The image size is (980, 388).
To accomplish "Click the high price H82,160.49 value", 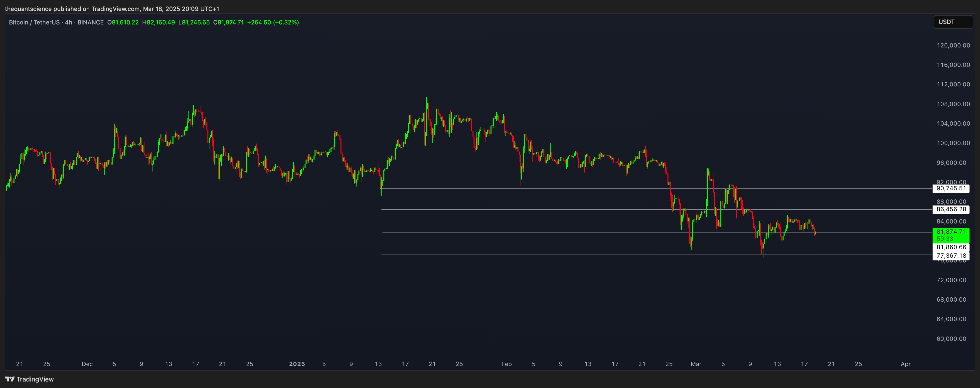I will (159, 22).
